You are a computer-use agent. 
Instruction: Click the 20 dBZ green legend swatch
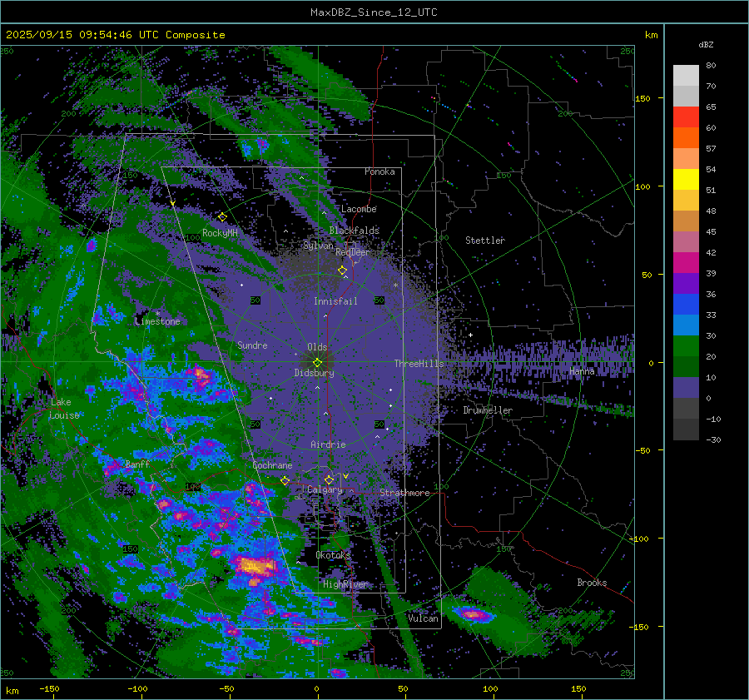click(x=686, y=346)
